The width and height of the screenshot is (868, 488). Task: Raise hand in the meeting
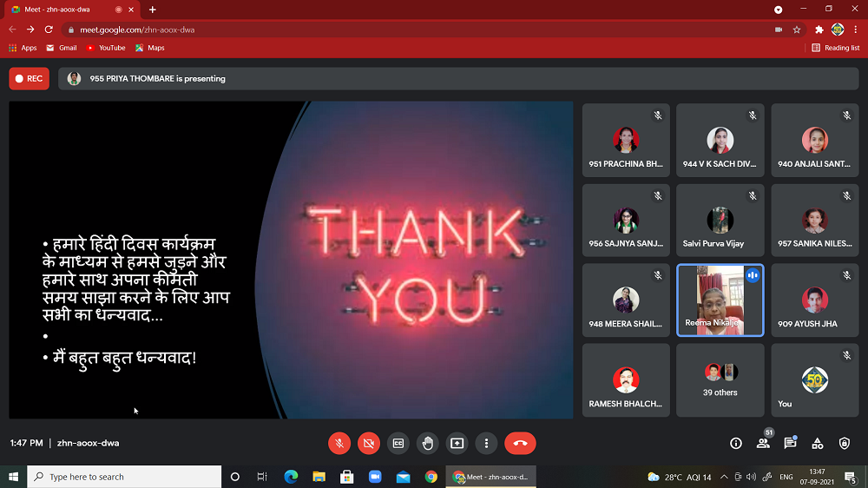[428, 443]
